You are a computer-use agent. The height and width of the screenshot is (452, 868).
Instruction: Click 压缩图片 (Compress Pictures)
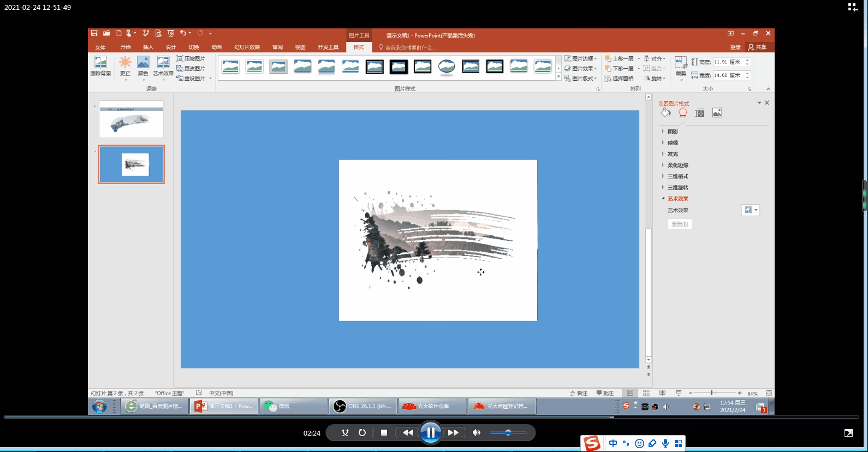(191, 58)
